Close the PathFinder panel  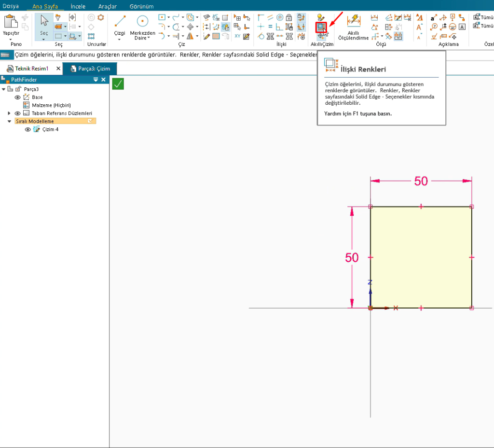point(103,80)
